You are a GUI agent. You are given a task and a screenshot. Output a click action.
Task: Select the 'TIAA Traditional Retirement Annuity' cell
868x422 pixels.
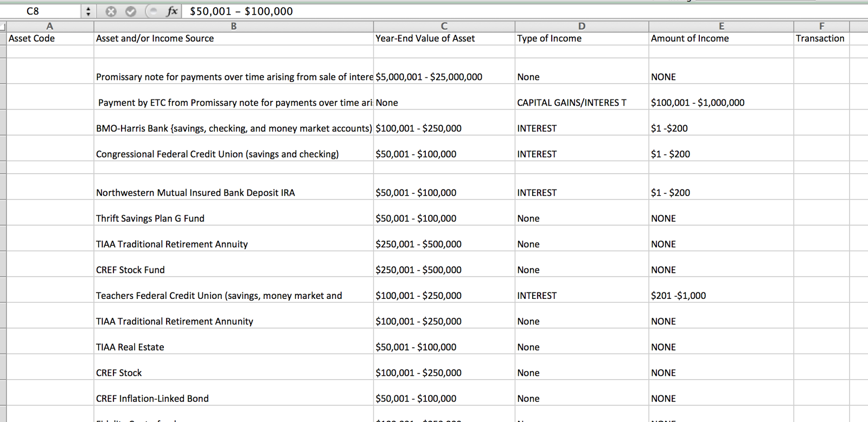coord(234,238)
